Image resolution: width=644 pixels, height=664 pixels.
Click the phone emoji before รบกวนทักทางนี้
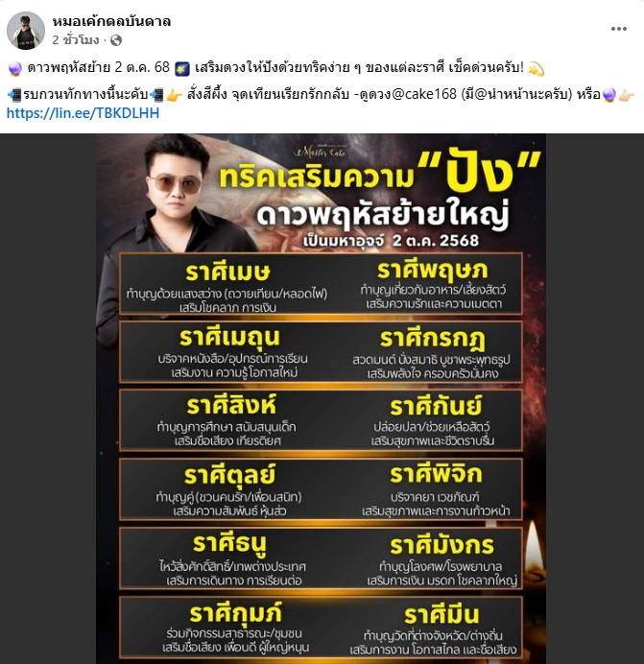(x=14, y=95)
